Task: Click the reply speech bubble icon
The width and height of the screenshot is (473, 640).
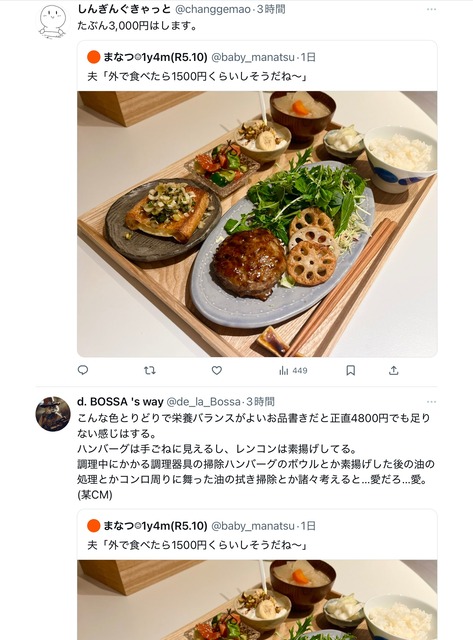Action: click(83, 370)
